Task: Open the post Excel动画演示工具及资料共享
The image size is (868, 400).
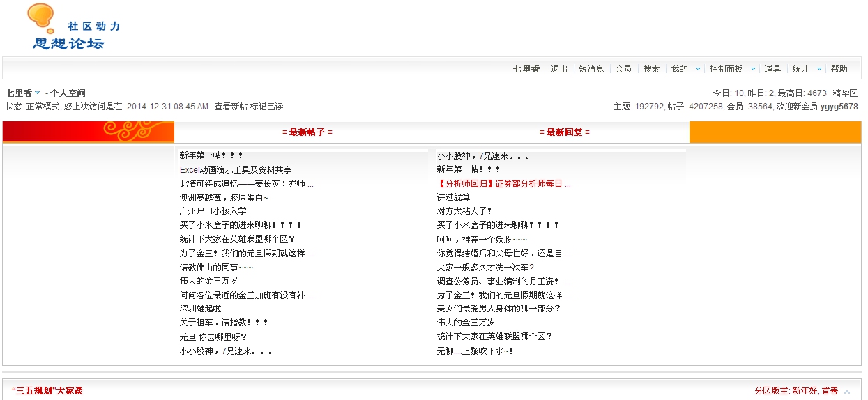Action: (236, 170)
